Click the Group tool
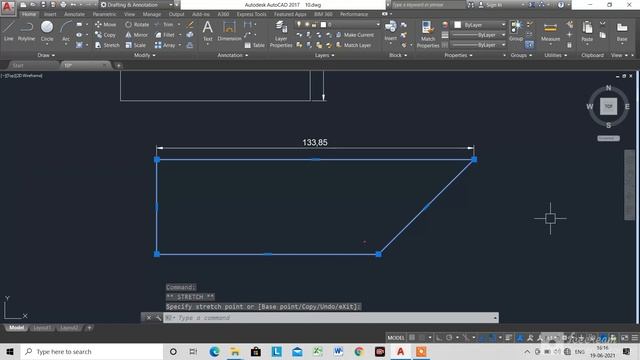The width and height of the screenshot is (640, 360). coord(516,31)
